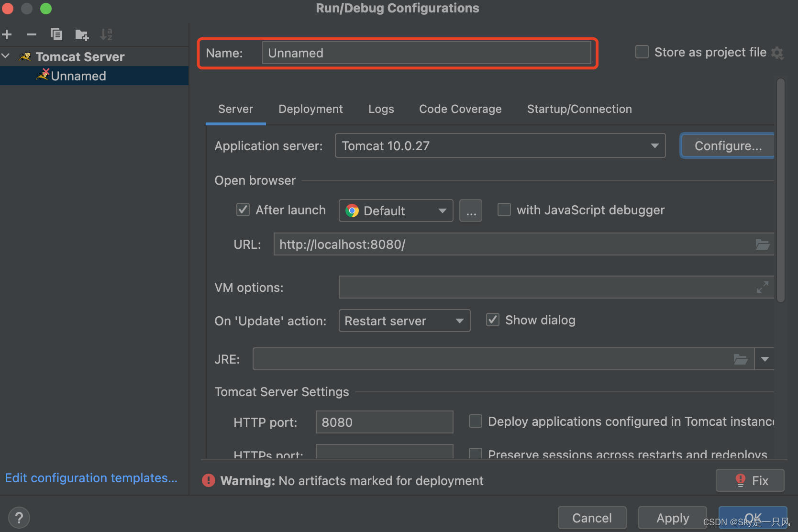Switch to the Deployment tab
This screenshot has height=532, width=798.
[x=310, y=109]
